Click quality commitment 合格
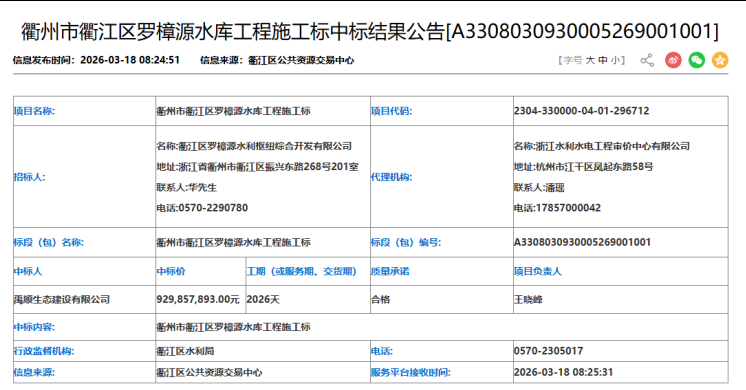Screen dimensions: 746x390 point(381,300)
